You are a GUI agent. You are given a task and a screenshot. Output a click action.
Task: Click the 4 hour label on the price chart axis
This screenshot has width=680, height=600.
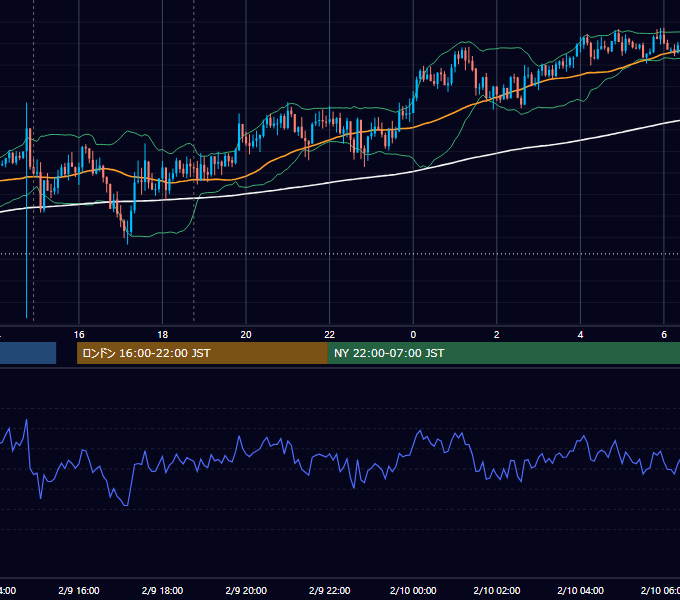pos(580,335)
